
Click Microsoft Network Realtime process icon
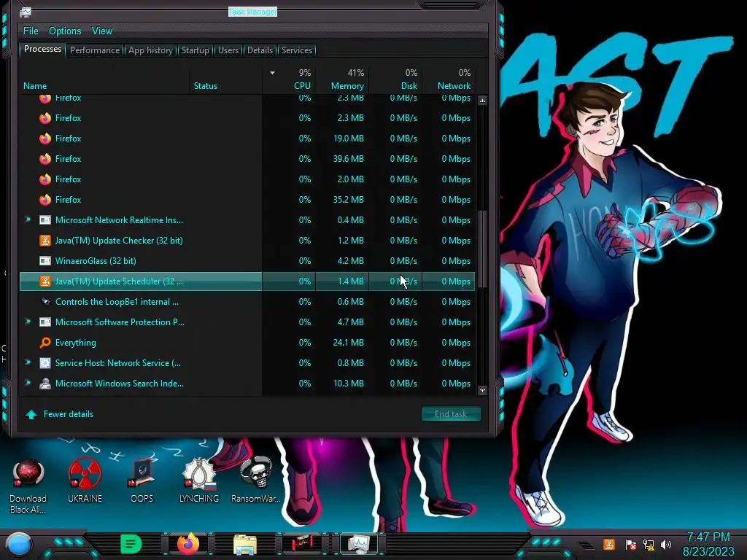tap(44, 220)
